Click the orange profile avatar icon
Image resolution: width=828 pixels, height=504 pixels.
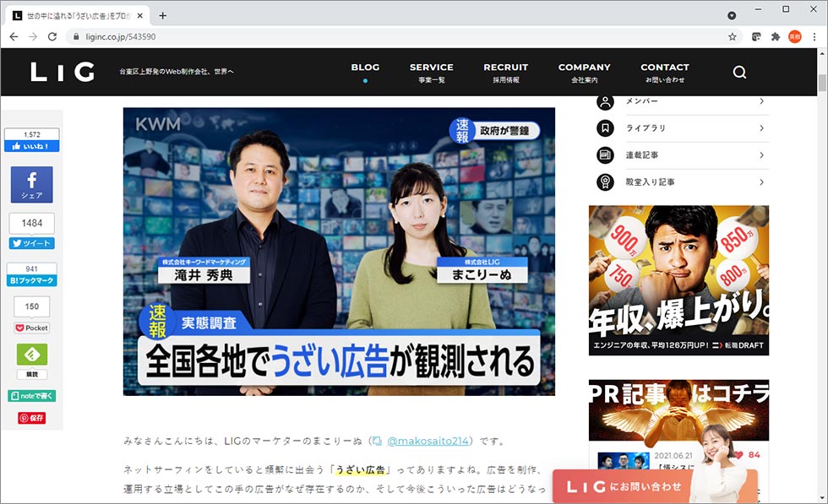pyautogui.click(x=795, y=36)
